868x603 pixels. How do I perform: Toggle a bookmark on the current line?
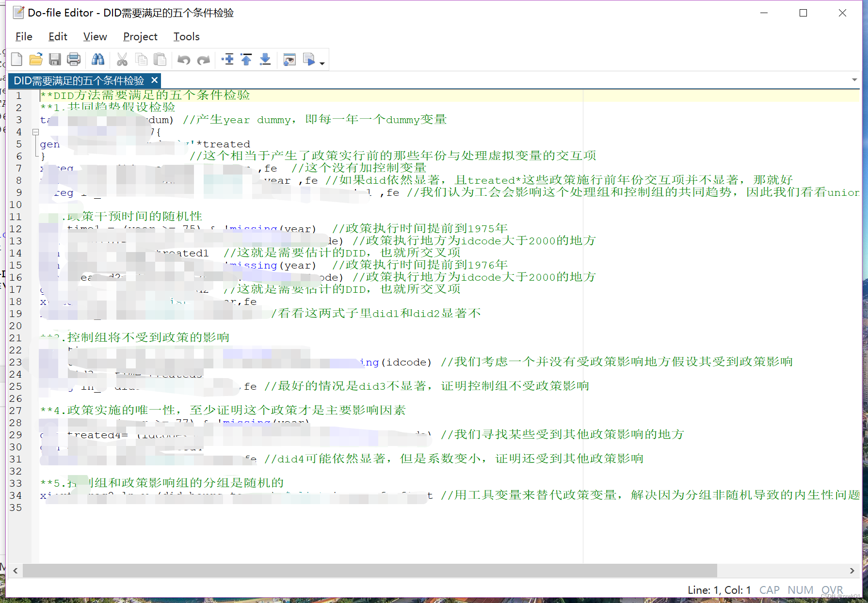click(227, 60)
